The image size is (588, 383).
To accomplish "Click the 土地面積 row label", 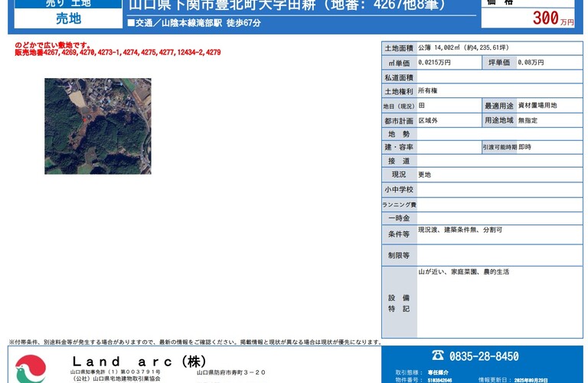I will pos(399,48).
